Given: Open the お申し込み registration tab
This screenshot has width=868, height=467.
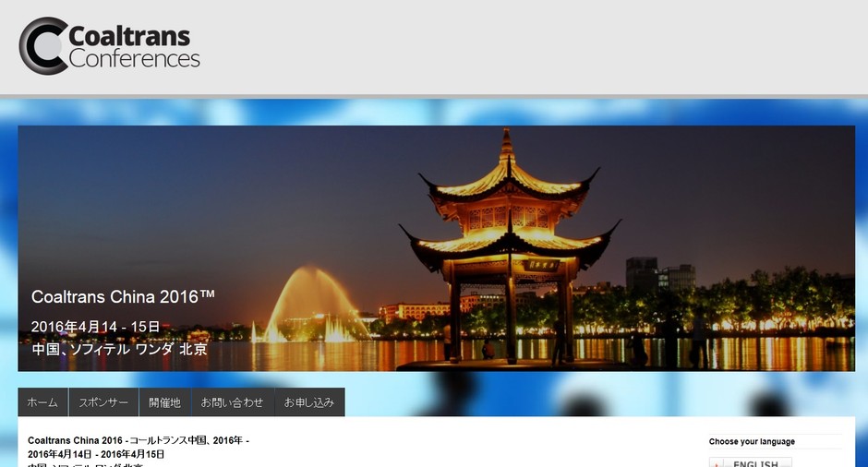Looking at the screenshot, I should click(x=309, y=402).
